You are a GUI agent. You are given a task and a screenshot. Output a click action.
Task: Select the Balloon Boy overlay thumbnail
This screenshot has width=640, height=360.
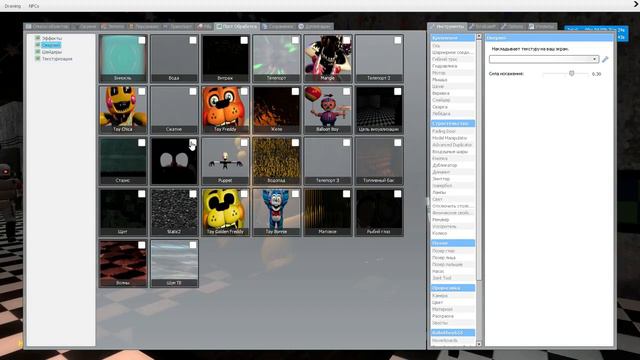coord(327,109)
